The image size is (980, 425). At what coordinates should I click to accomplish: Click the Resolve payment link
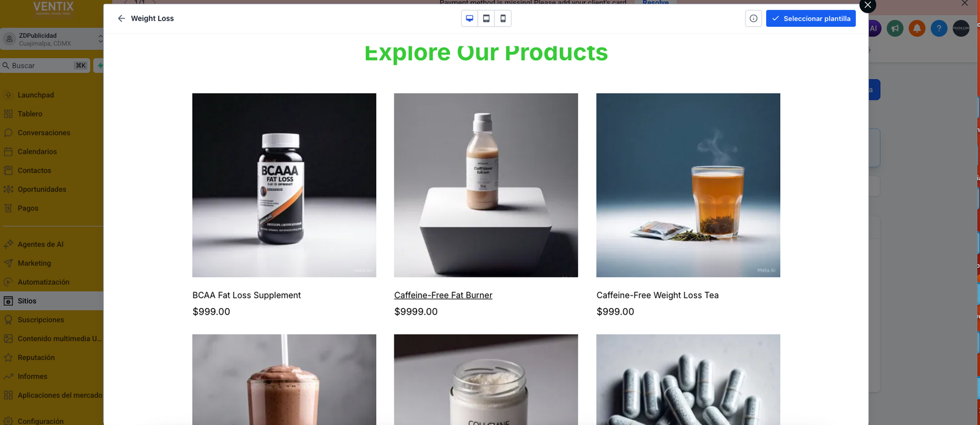(x=655, y=2)
